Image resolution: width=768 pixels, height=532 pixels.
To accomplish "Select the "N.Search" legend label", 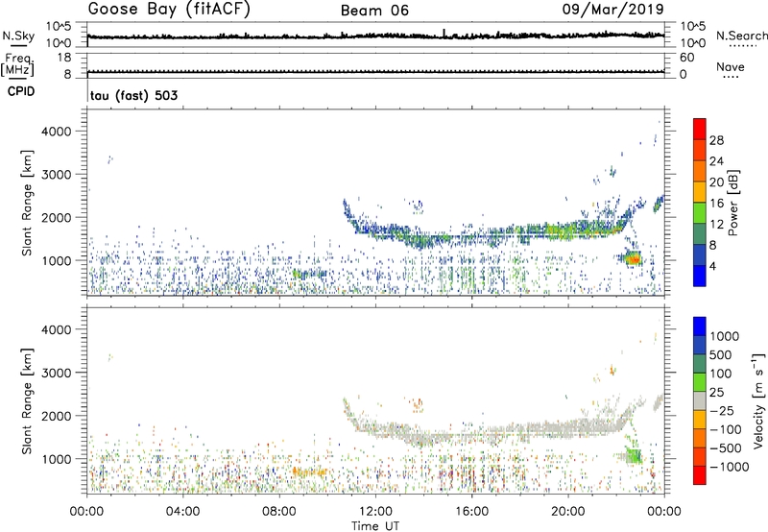I will tap(741, 36).
